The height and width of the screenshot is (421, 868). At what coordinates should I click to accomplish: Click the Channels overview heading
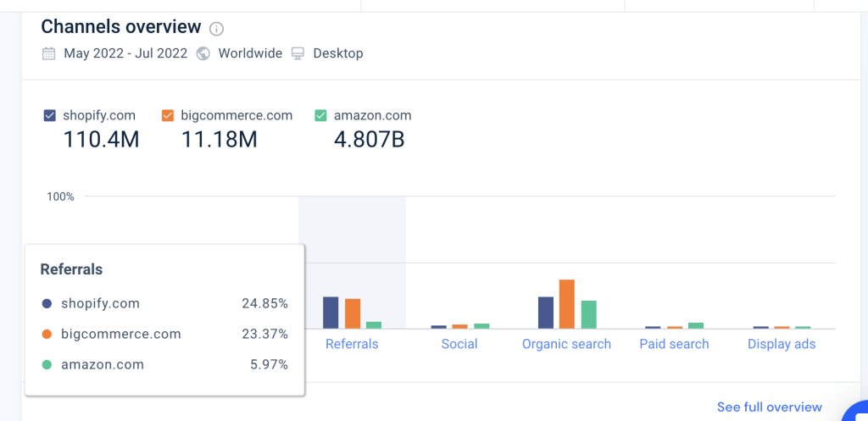point(121,26)
